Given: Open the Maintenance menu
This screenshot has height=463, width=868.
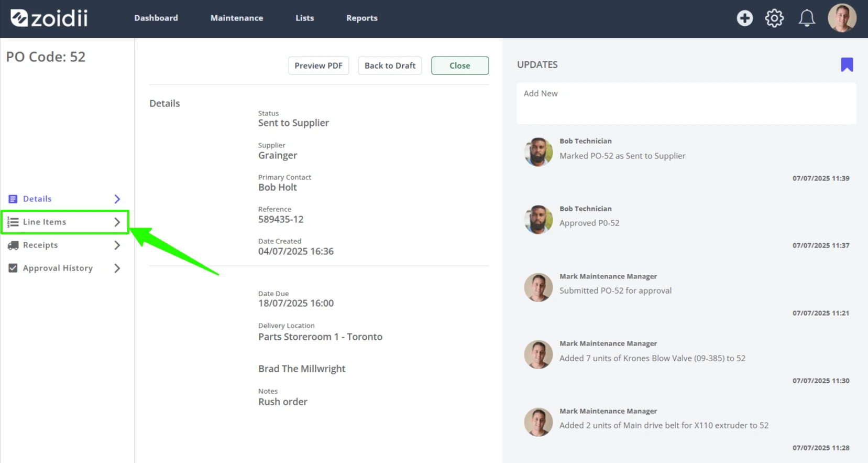Looking at the screenshot, I should (237, 18).
